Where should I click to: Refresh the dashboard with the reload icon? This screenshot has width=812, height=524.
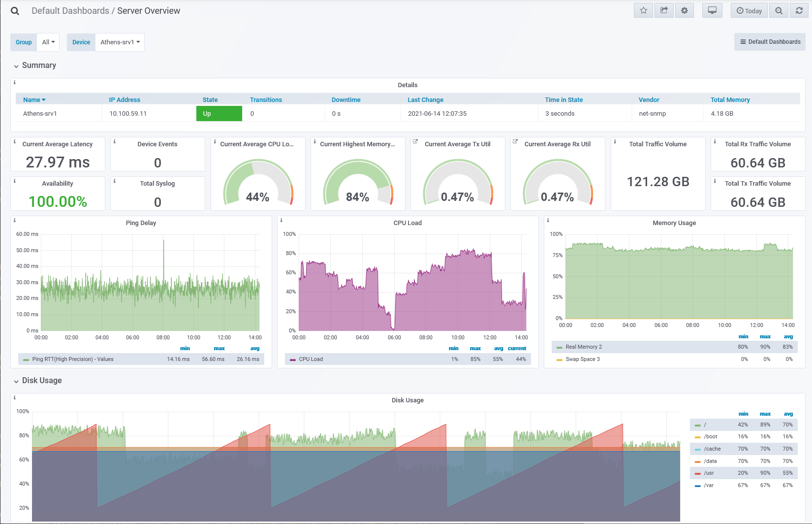pyautogui.click(x=799, y=10)
